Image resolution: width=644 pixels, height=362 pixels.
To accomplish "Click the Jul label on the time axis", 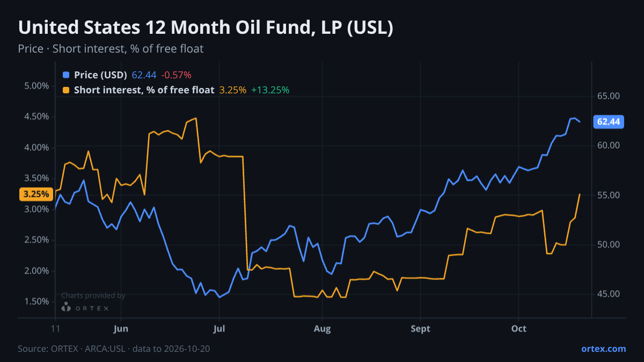I will tap(218, 329).
